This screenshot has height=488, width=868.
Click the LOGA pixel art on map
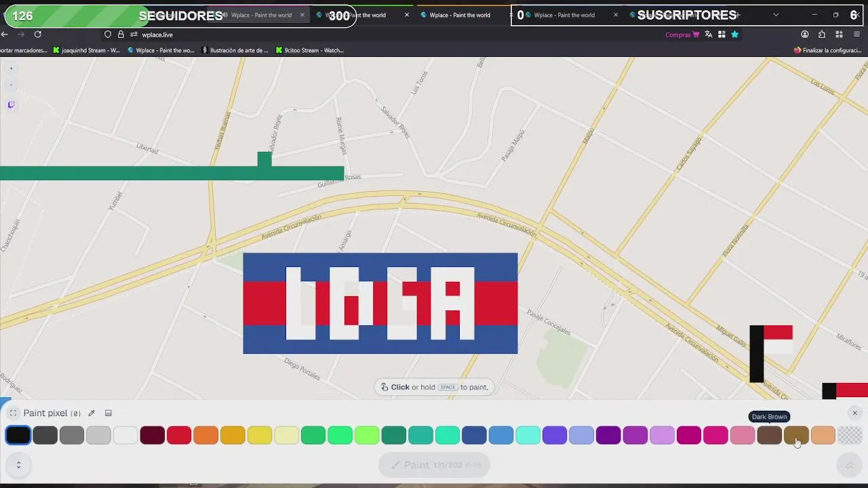point(380,303)
